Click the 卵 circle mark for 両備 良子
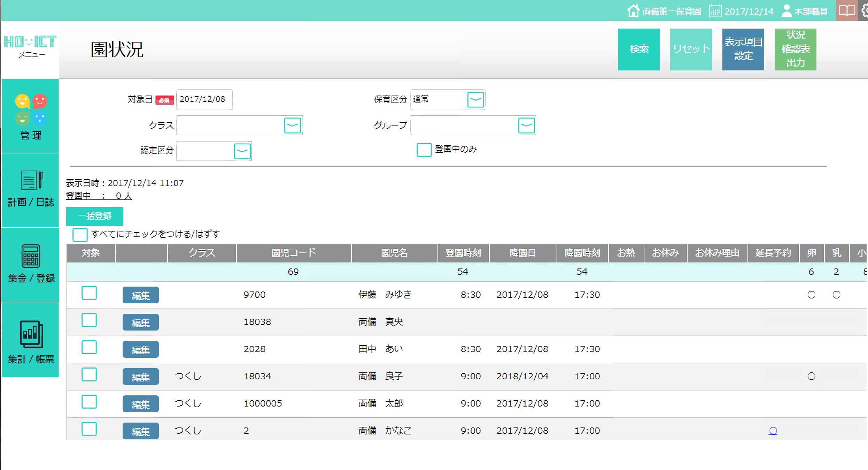 811,376
